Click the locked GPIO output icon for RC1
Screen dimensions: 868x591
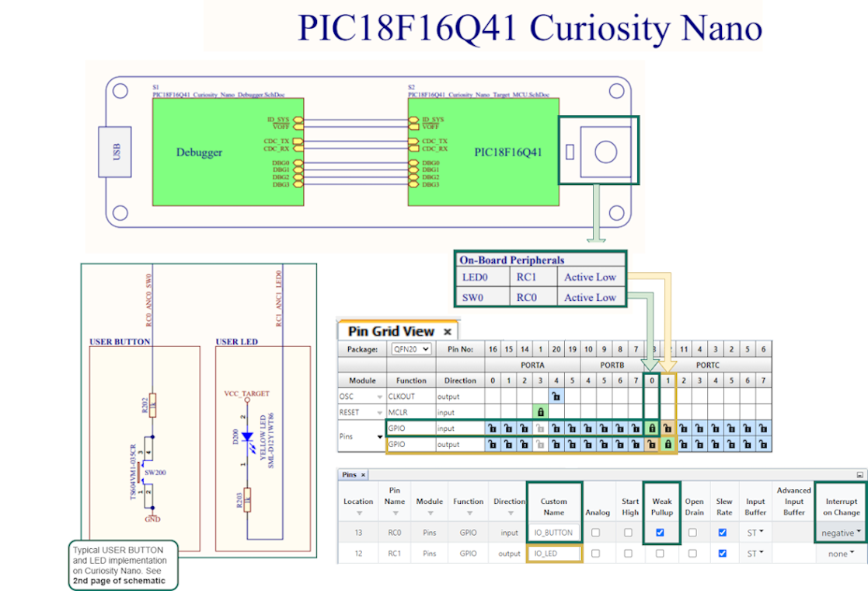tap(668, 444)
